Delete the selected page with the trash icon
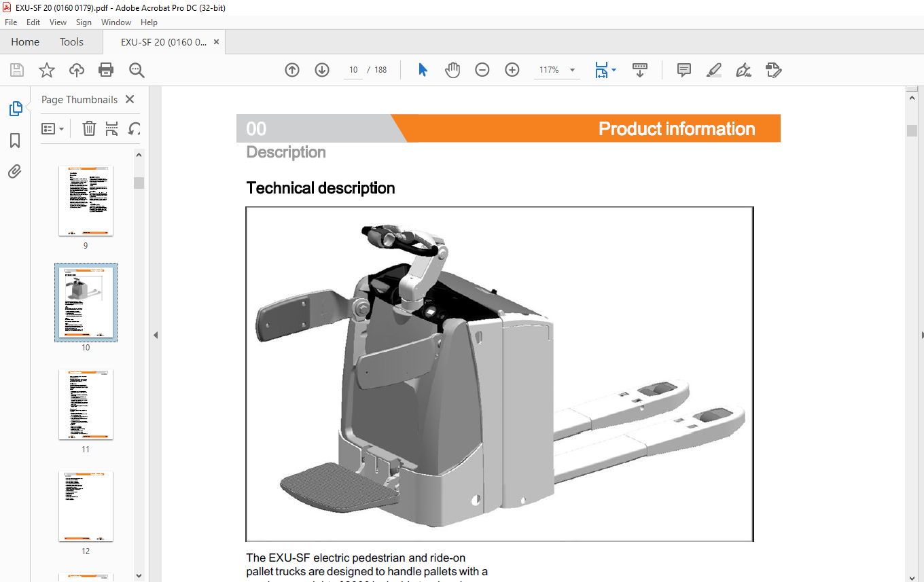 pos(89,128)
